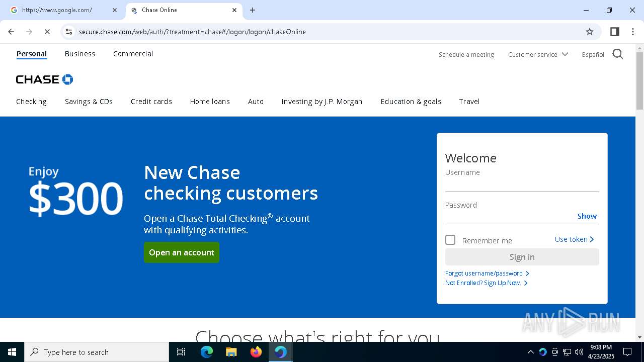Image resolution: width=644 pixels, height=362 pixels.
Task: Open browser side panel icon
Action: coord(614,32)
